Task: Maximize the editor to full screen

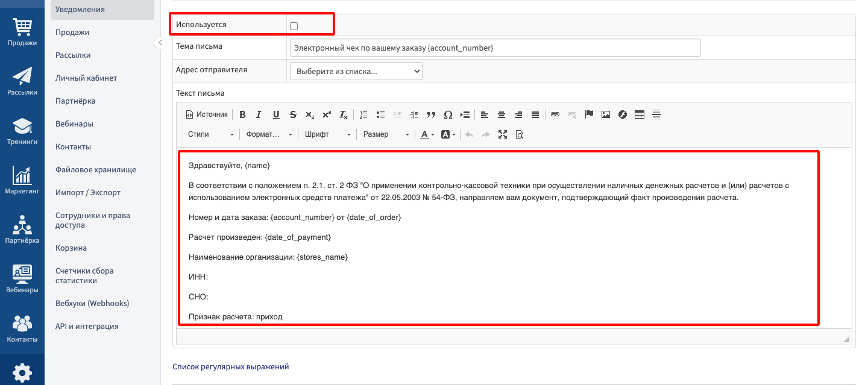Action: (x=503, y=134)
